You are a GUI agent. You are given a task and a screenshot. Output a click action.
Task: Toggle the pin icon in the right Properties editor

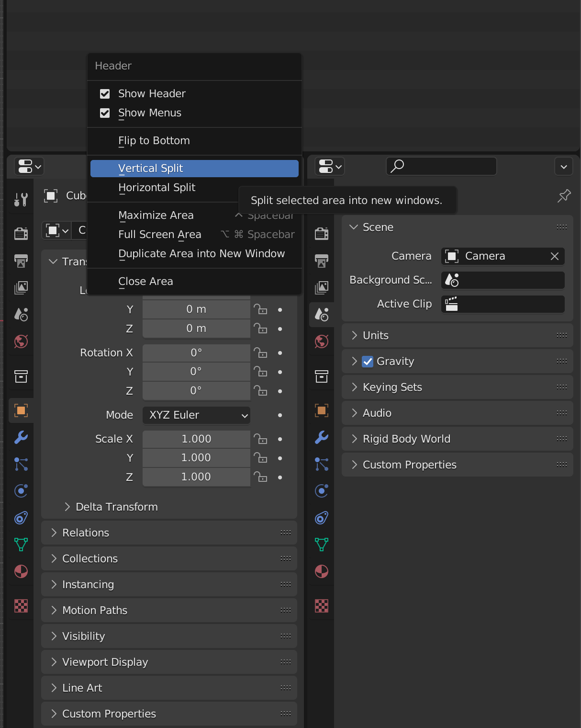coord(564,196)
